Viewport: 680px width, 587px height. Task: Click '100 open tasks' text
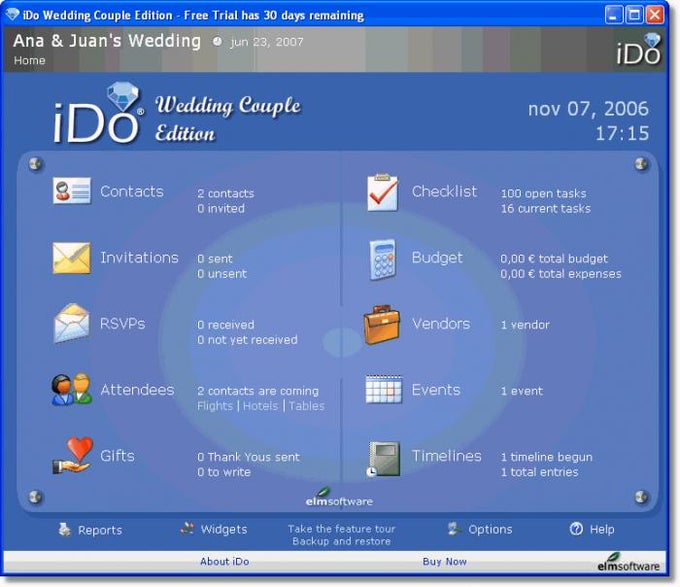coord(543,193)
